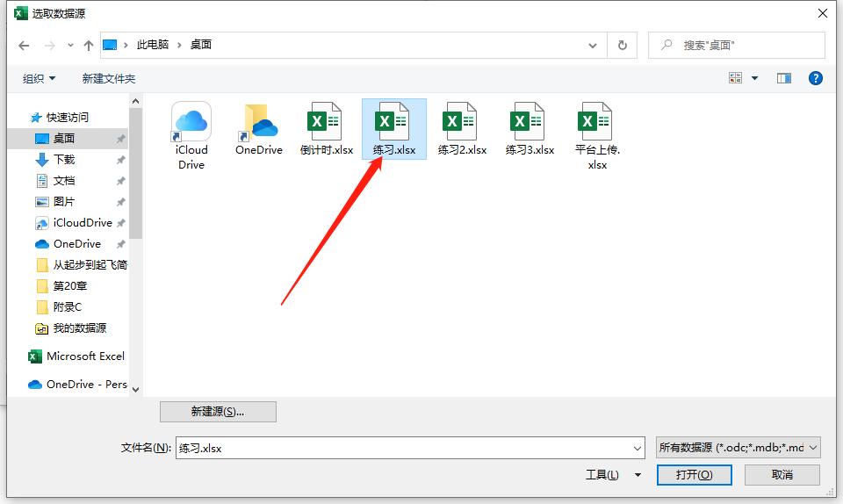The height and width of the screenshot is (504, 843).
Task: Click the 此电脑 breadcrumb
Action: tap(153, 45)
